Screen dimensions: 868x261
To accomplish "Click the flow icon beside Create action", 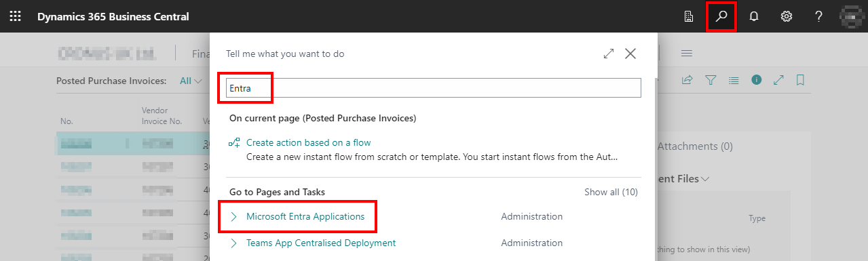I will 235,142.
